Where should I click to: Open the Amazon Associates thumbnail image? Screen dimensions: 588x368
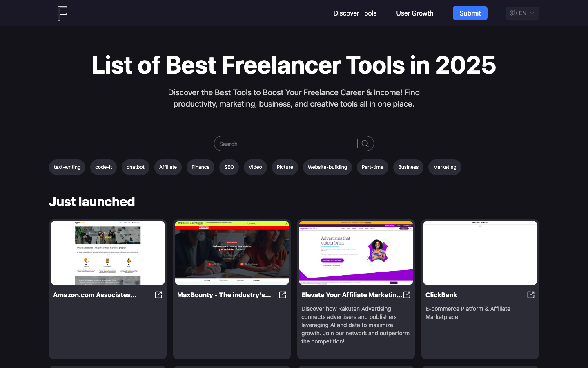coord(108,253)
